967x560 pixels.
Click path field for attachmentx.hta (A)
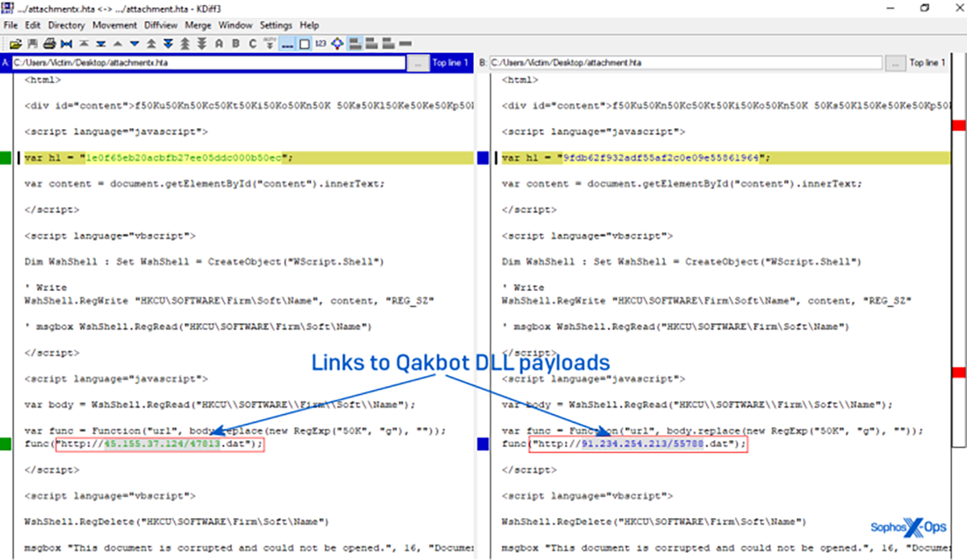tap(209, 62)
